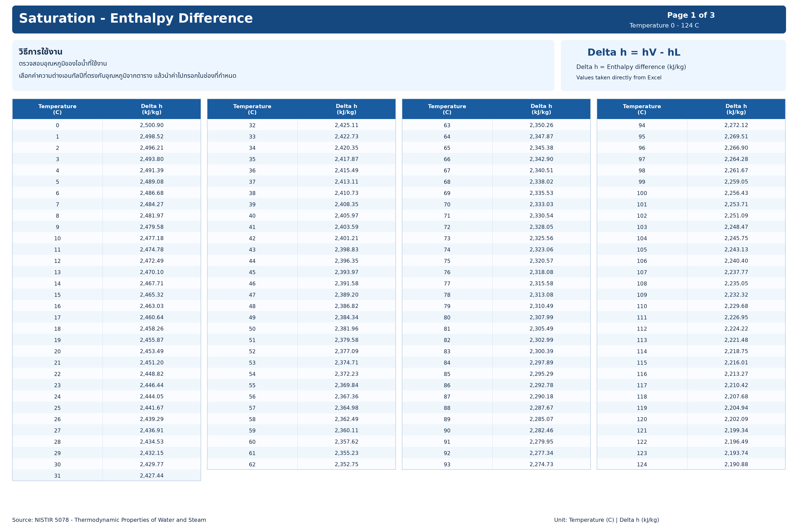Select the value 2,295.29
The width and height of the screenshot is (798, 532).
click(x=541, y=374)
